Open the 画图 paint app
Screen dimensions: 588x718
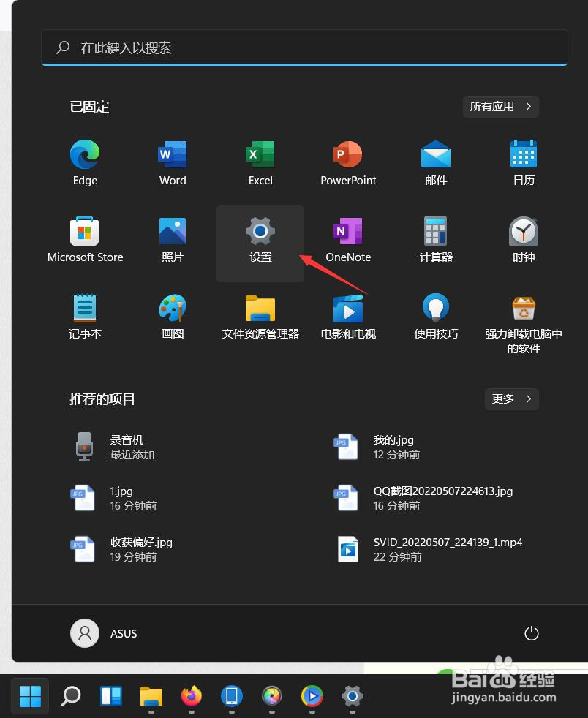(x=173, y=317)
